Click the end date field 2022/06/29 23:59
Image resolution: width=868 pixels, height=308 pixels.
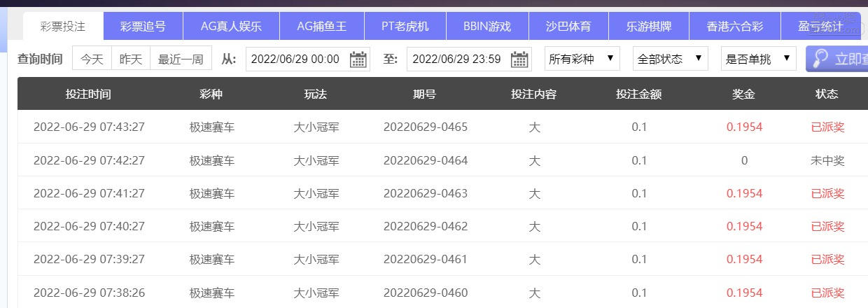(x=468, y=59)
